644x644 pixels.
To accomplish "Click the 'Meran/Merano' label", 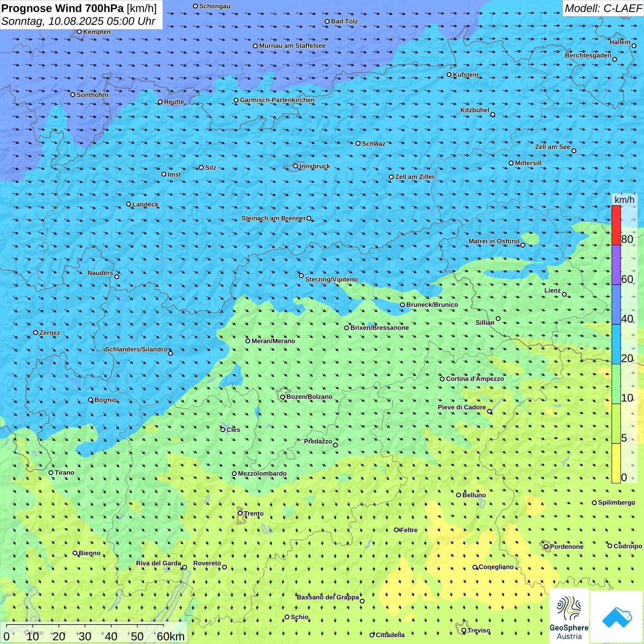I will (274, 341).
